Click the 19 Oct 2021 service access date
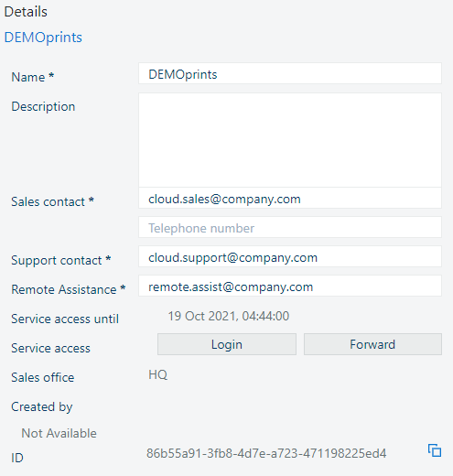Viewport: 453px width, 476px height. click(x=229, y=316)
